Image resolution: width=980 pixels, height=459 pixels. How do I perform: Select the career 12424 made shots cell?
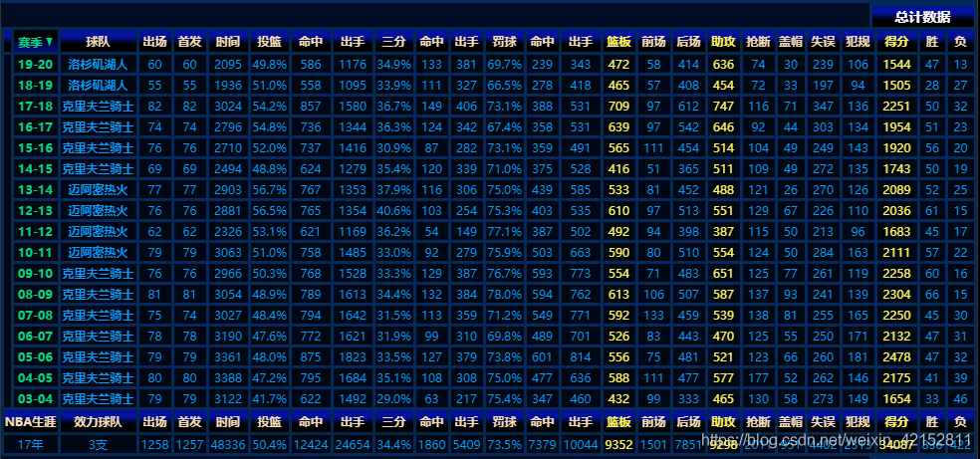click(x=311, y=445)
